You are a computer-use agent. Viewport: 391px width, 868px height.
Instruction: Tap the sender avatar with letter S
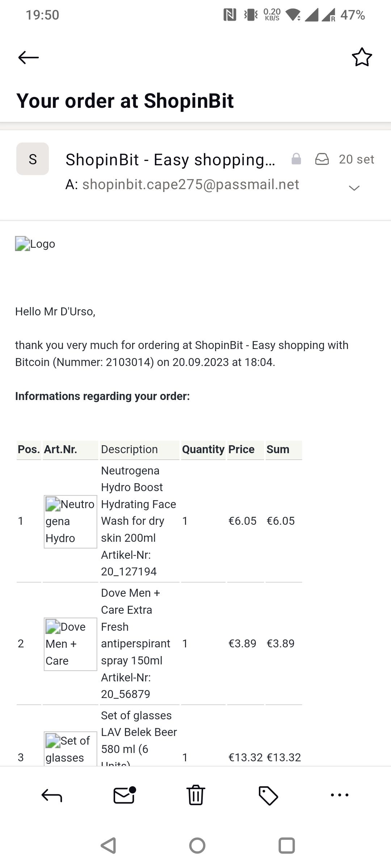33,159
